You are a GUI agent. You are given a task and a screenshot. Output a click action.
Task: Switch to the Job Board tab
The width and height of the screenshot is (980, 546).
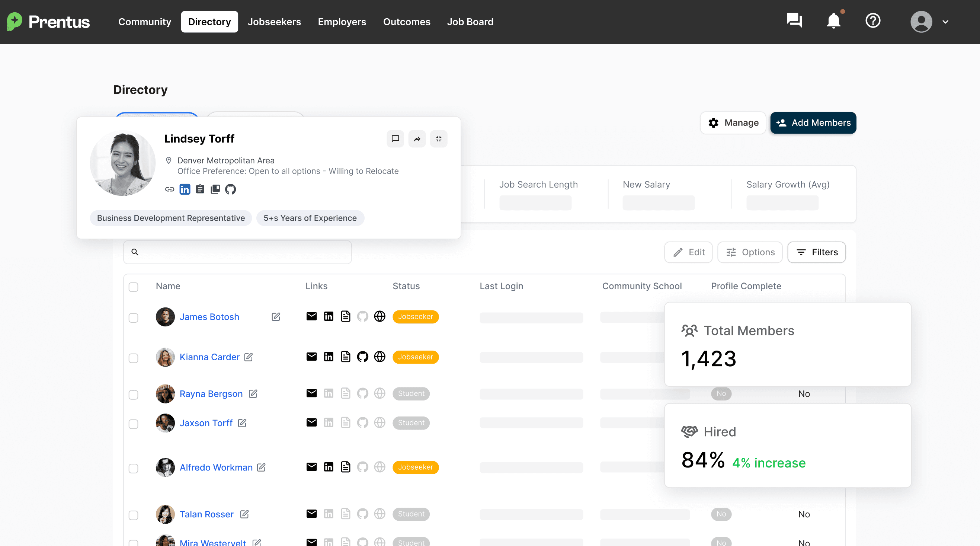470,22
